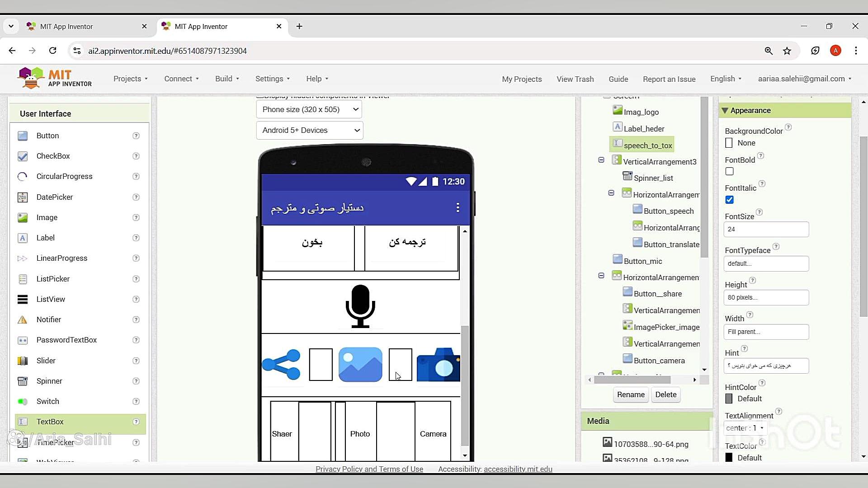Open Privacy Policy and Terms of Use
Screen dimensions: 868x488
pos(369,469)
